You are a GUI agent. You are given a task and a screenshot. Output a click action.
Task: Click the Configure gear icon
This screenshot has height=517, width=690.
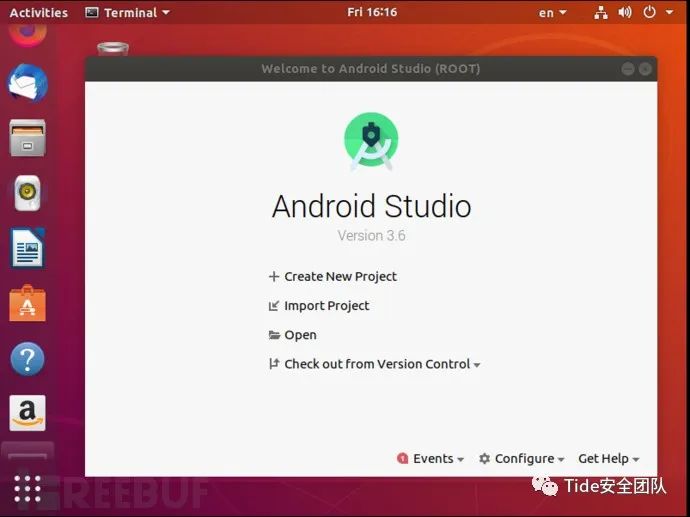(484, 458)
